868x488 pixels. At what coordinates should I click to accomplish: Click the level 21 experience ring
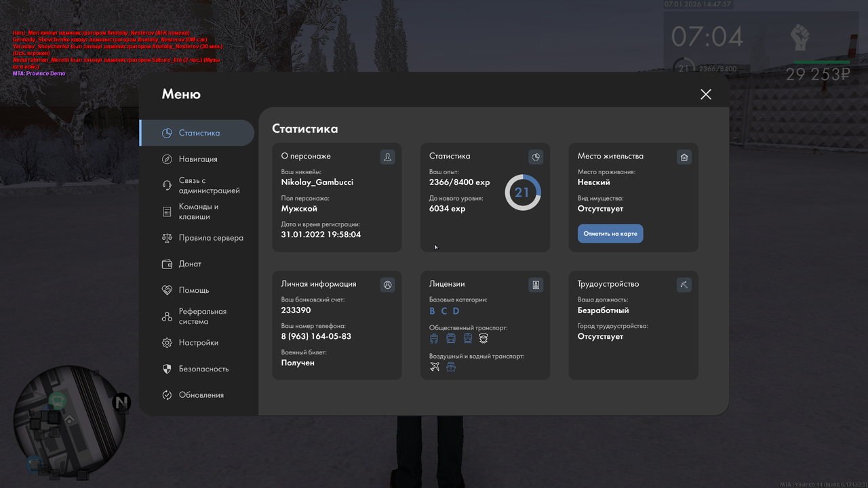523,192
